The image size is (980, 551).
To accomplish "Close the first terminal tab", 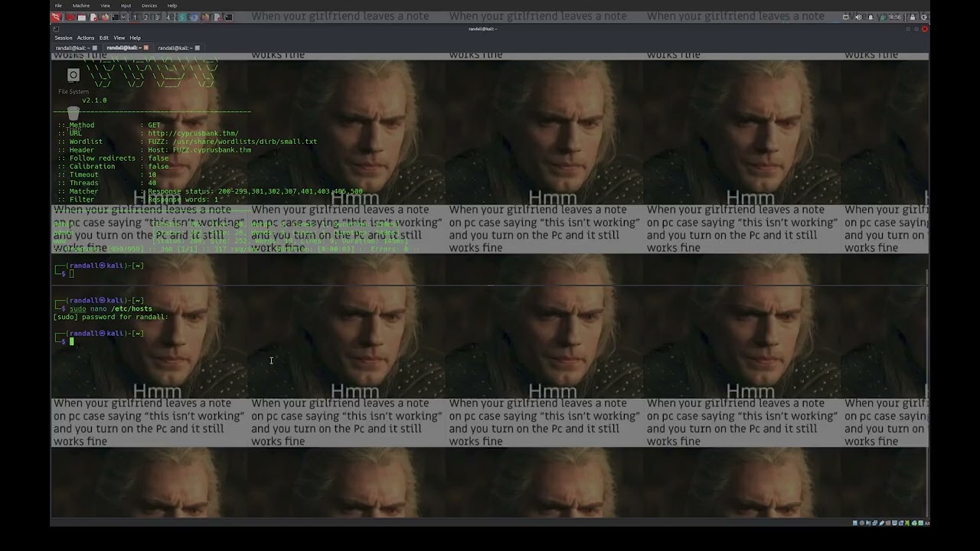I will 95,47.
